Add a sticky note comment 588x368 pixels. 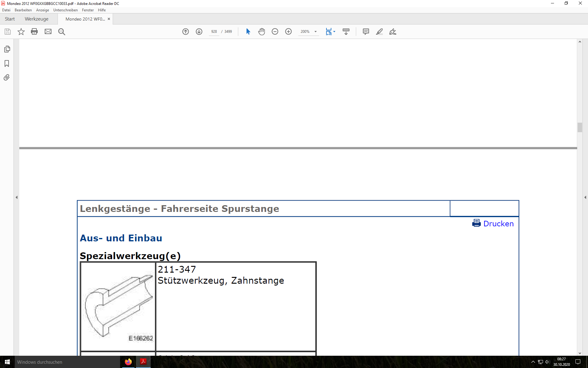366,32
